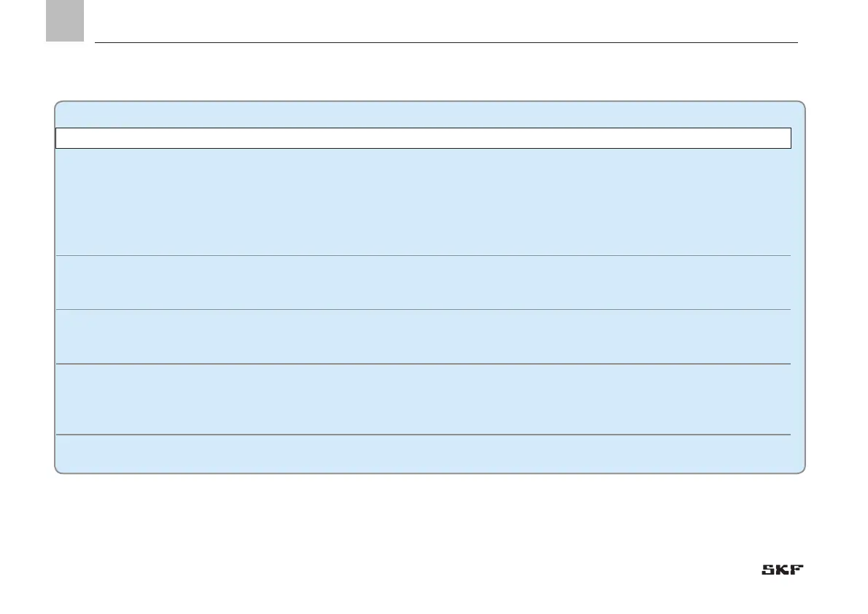The width and height of the screenshot is (868, 614).
Task: Click the blue panel's bottom-right rounded corner
Action: [801, 470]
